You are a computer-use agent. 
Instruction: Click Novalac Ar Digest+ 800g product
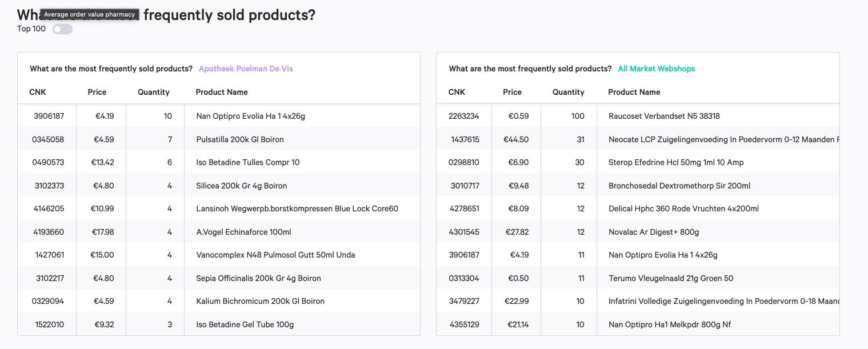click(x=654, y=232)
